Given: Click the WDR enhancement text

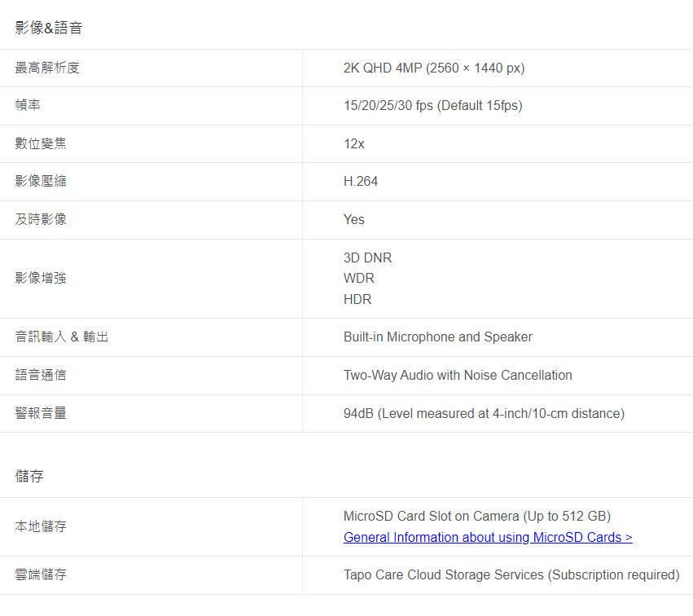Looking at the screenshot, I should tap(358, 278).
